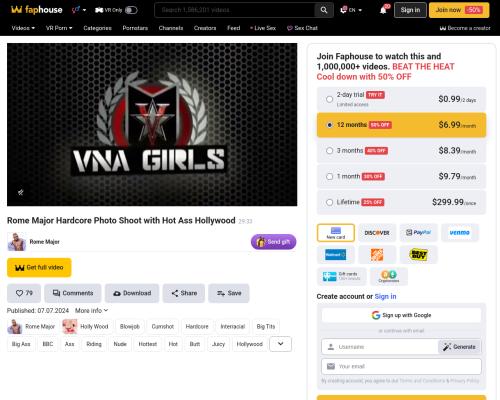This screenshot has height=400, width=500.
Task: Click the Download cloud button
Action: click(x=132, y=293)
